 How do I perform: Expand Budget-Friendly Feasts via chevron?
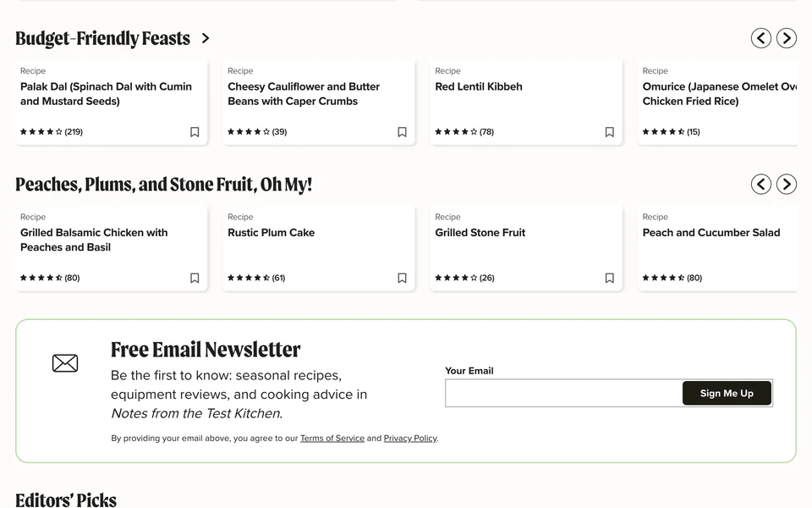click(206, 38)
